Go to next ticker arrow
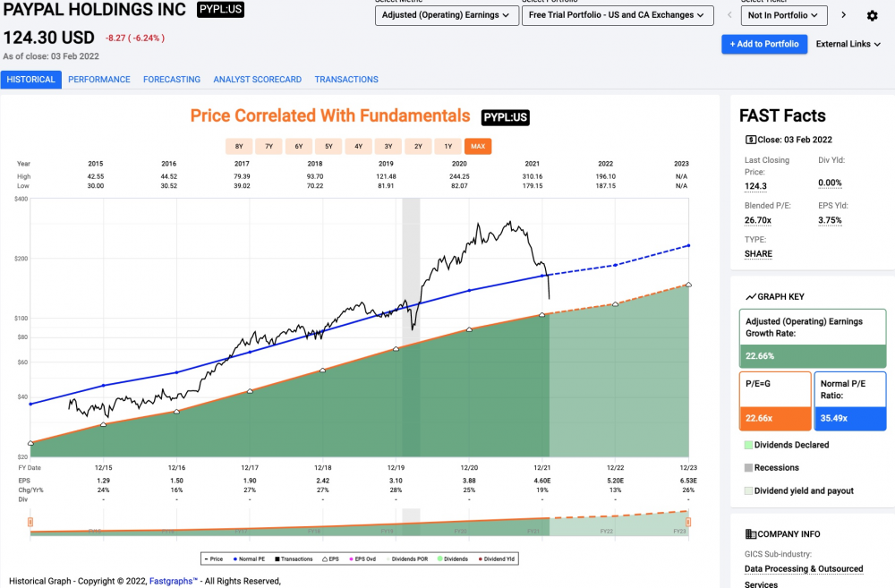Image resolution: width=895 pixels, height=588 pixels. [x=843, y=15]
